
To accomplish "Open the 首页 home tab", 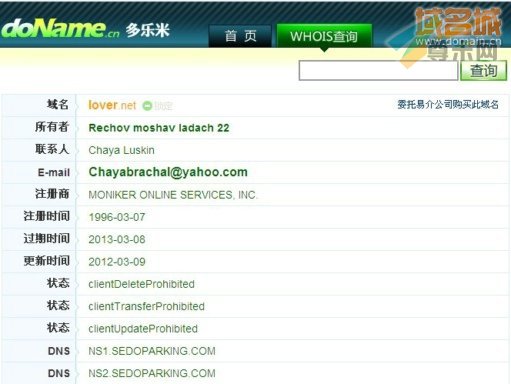I will coord(240,36).
